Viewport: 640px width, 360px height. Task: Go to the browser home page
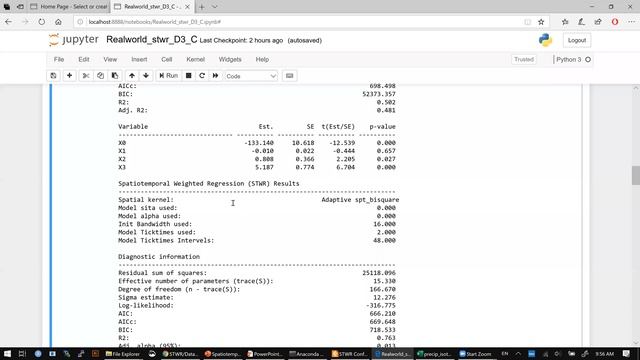point(58,22)
